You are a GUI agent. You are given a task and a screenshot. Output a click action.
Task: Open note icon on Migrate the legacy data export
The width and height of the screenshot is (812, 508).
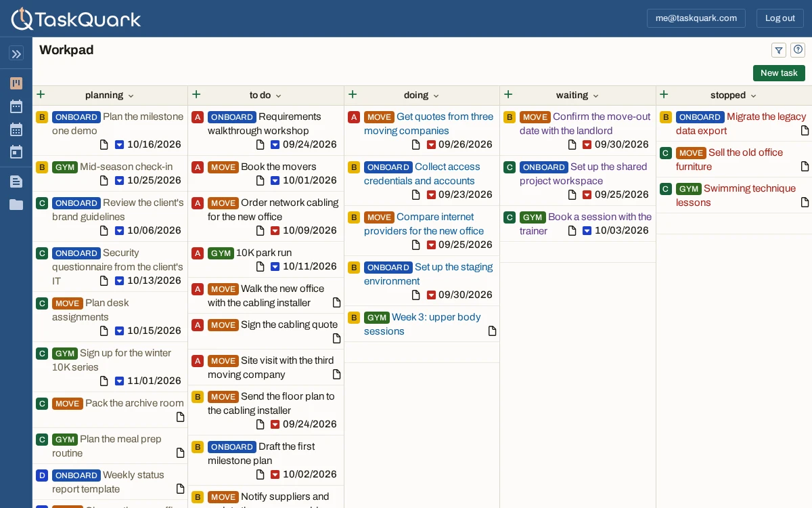[x=805, y=131]
